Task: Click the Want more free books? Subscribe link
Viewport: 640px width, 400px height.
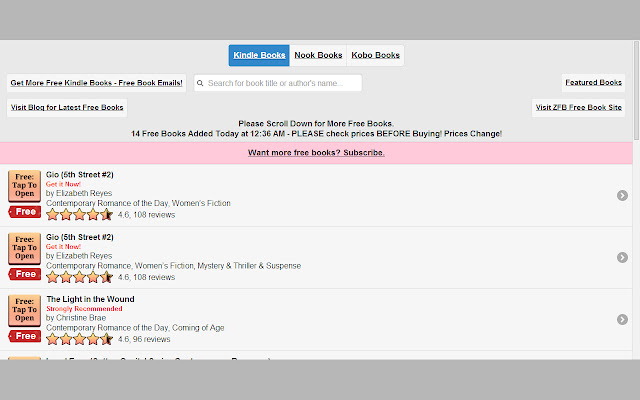Action: (x=316, y=153)
